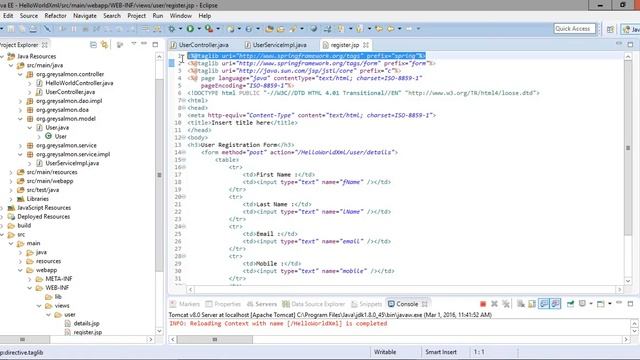Click Remove All Terminated Launches icon
Screen dimensions: 640x360
coord(506,304)
